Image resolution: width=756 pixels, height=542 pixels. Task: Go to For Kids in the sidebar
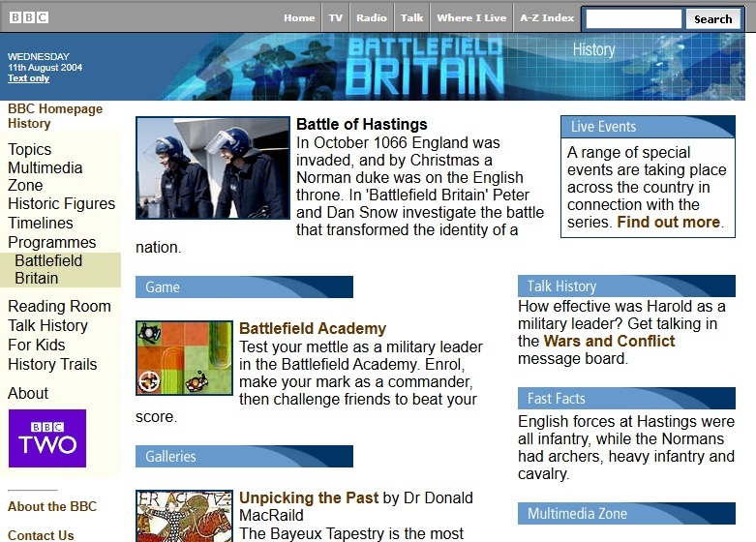point(36,345)
